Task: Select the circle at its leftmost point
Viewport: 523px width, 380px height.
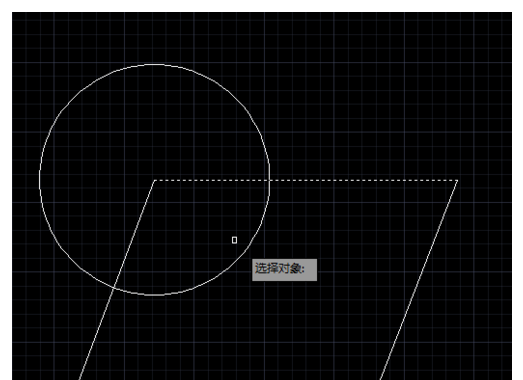Action: point(40,179)
